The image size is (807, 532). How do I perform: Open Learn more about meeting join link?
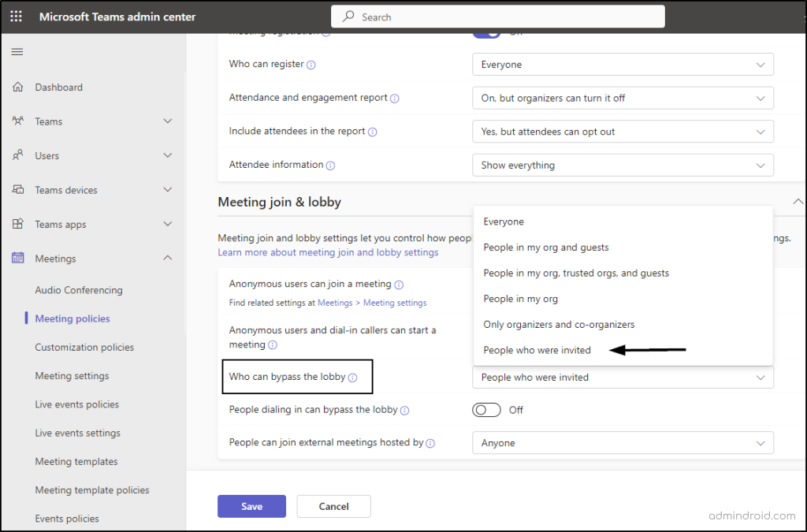click(328, 252)
